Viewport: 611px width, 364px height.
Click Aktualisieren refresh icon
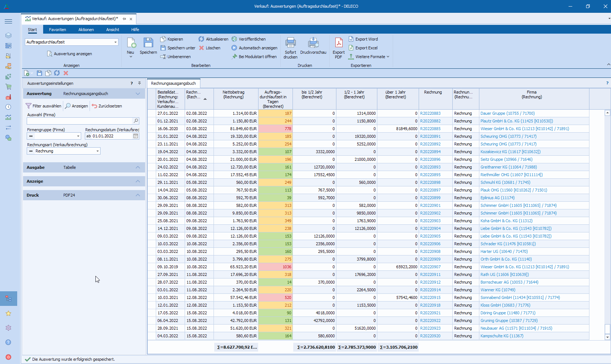(201, 39)
